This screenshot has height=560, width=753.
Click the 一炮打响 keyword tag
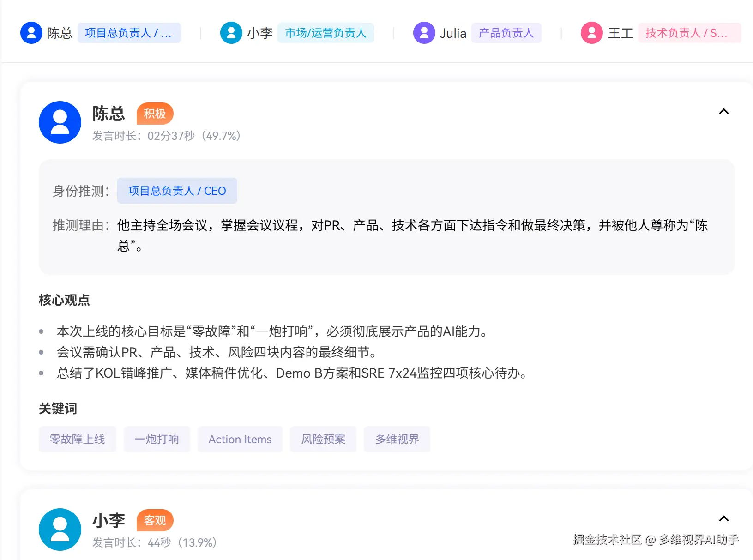(x=157, y=439)
